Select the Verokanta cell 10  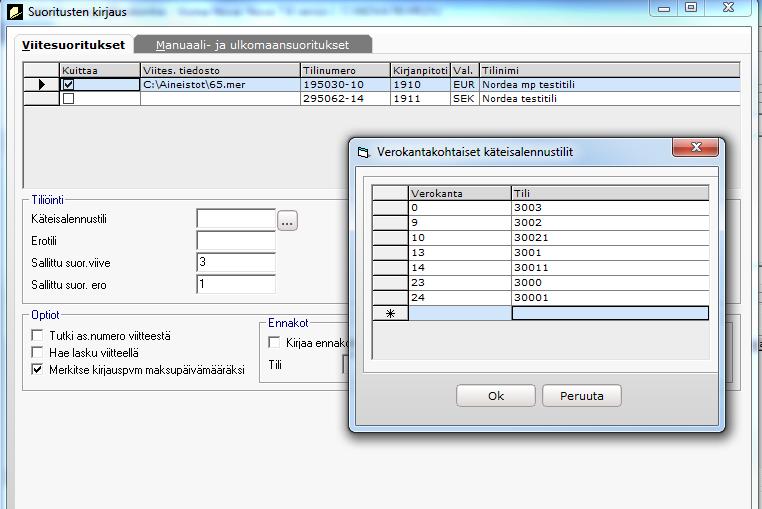[x=460, y=238]
